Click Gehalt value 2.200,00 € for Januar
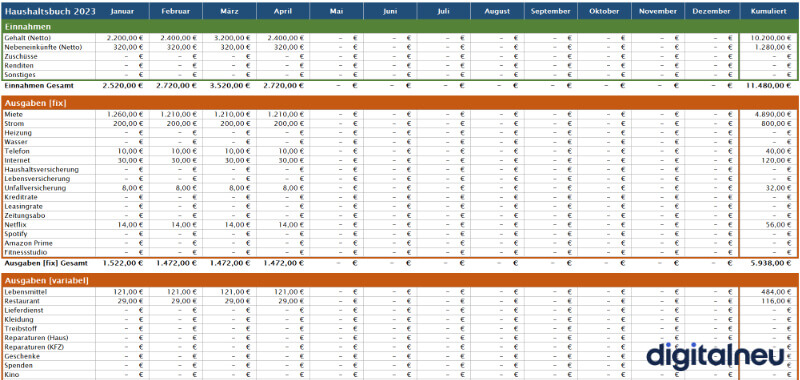Image resolution: width=800 pixels, height=380 pixels. pyautogui.click(x=126, y=38)
